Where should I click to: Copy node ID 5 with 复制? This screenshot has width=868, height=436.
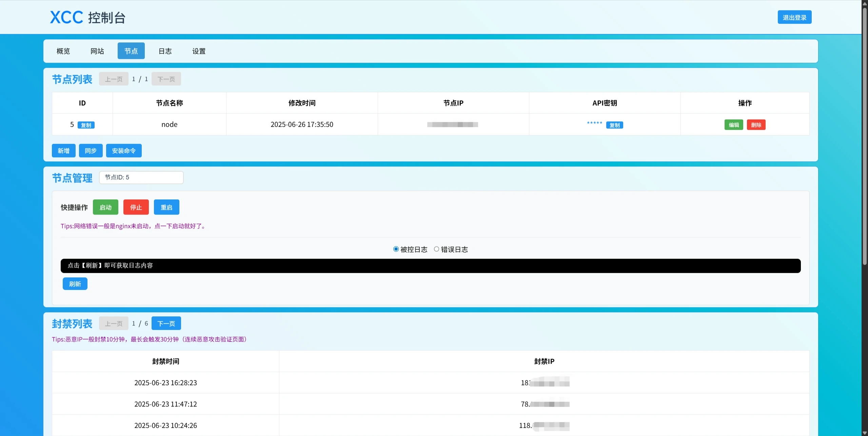pyautogui.click(x=86, y=125)
